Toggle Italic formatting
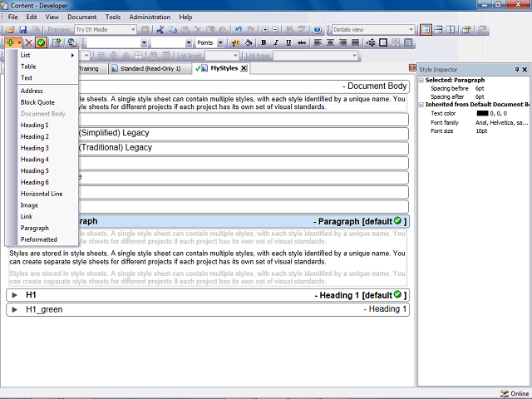 276,42
